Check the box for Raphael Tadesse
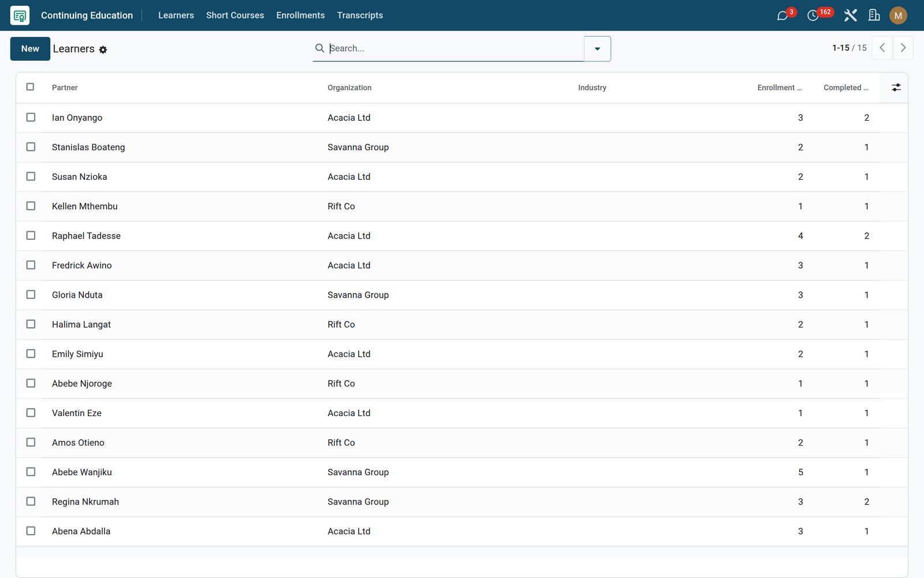Viewport: 924px width, 578px height. point(31,235)
